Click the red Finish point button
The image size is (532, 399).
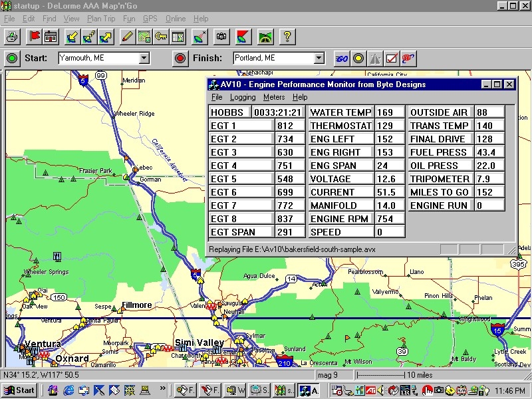coord(180,59)
